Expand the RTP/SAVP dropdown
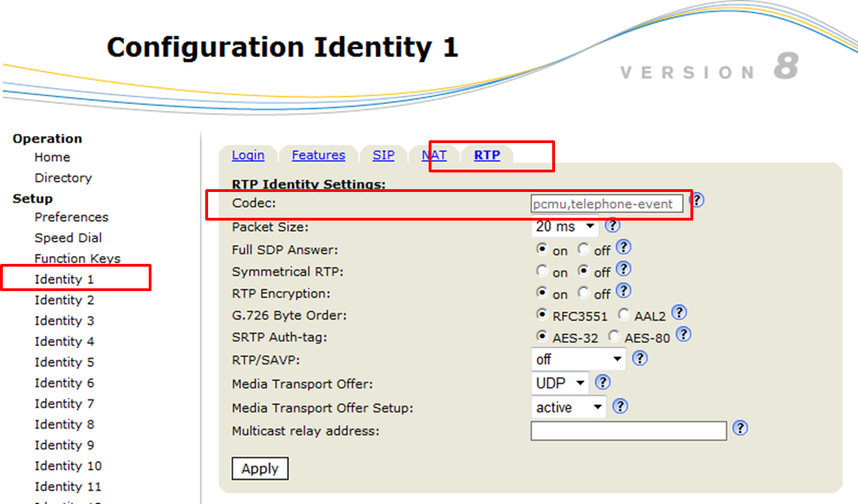The image size is (858, 504). click(x=578, y=360)
